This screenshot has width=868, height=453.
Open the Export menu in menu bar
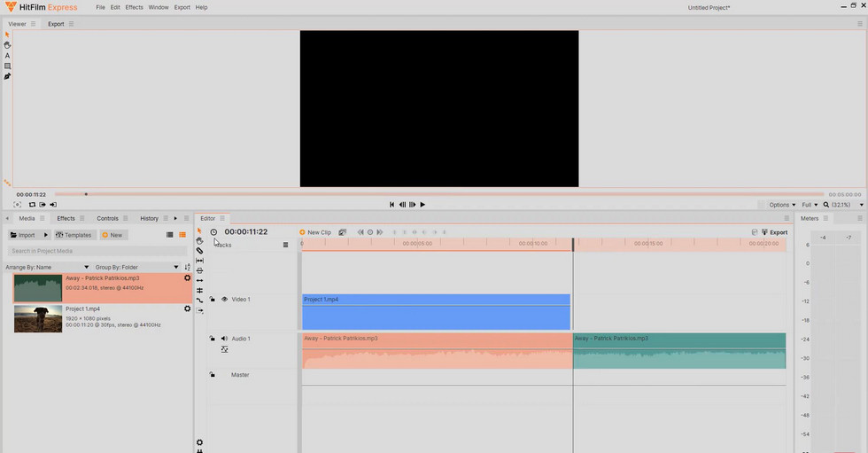coord(182,7)
